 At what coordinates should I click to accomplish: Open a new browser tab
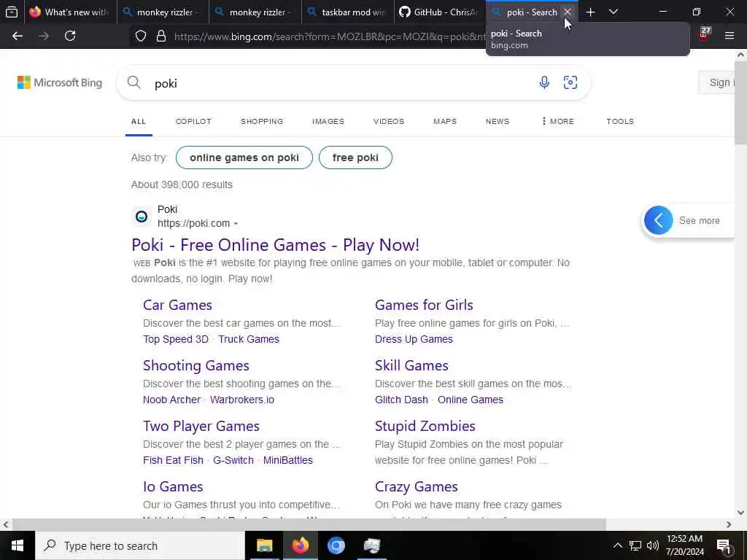click(590, 12)
